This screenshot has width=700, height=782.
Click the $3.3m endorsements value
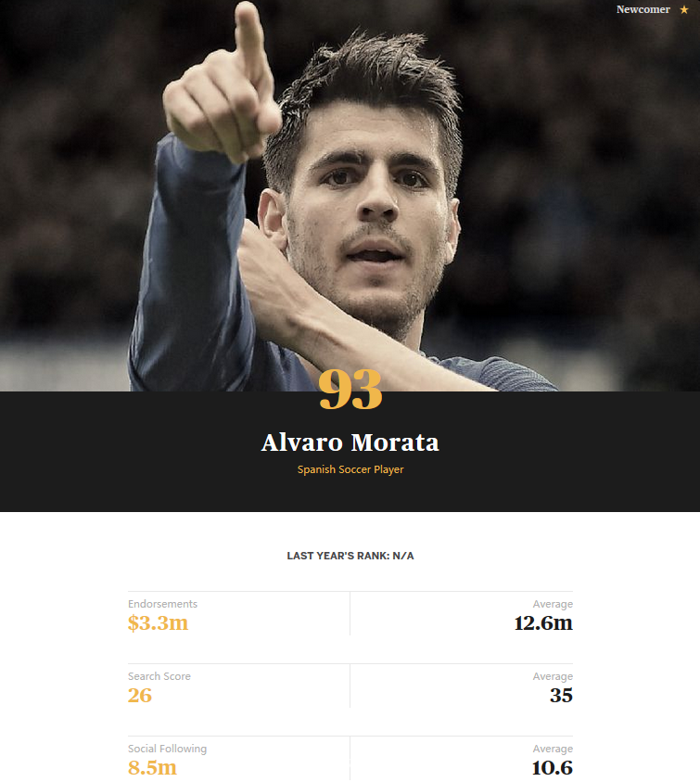(158, 623)
